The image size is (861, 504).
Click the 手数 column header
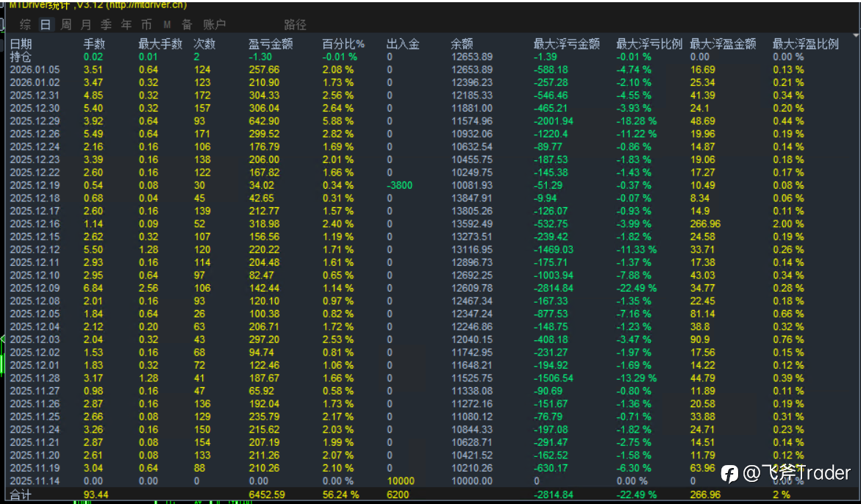94,44
